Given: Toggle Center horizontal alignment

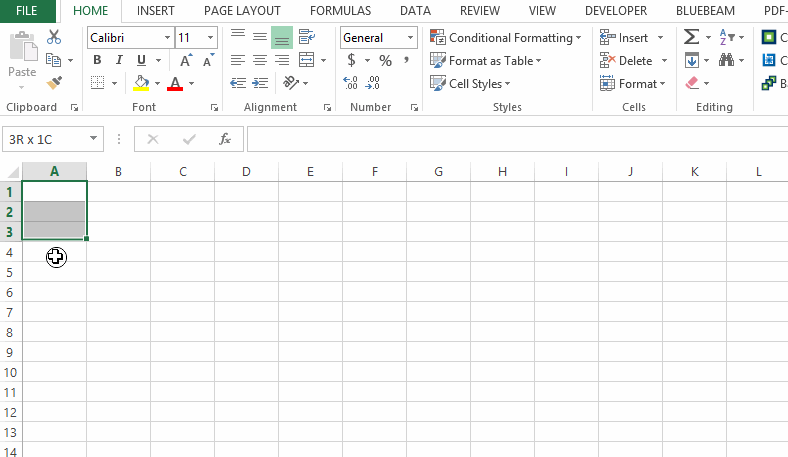Looking at the screenshot, I should [260, 60].
